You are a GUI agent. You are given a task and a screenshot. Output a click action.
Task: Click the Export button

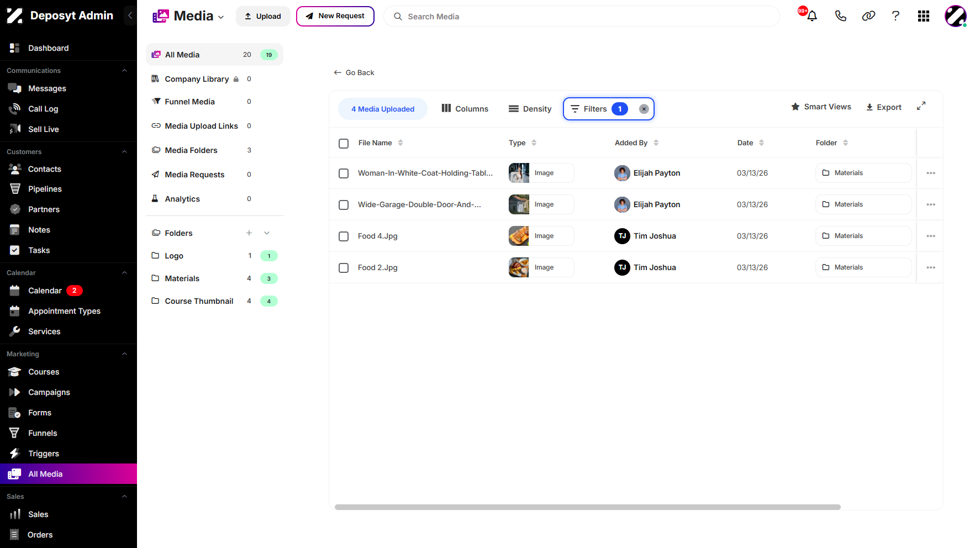click(x=883, y=107)
